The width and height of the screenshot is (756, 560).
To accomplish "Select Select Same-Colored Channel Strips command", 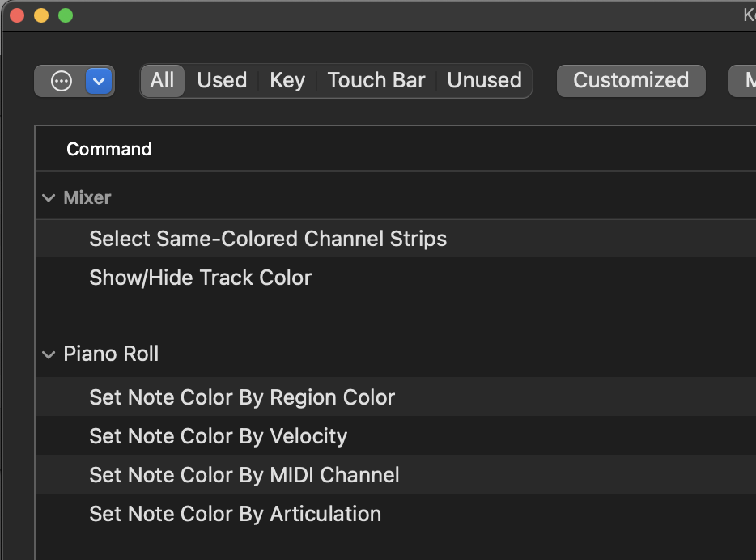I will (268, 239).
